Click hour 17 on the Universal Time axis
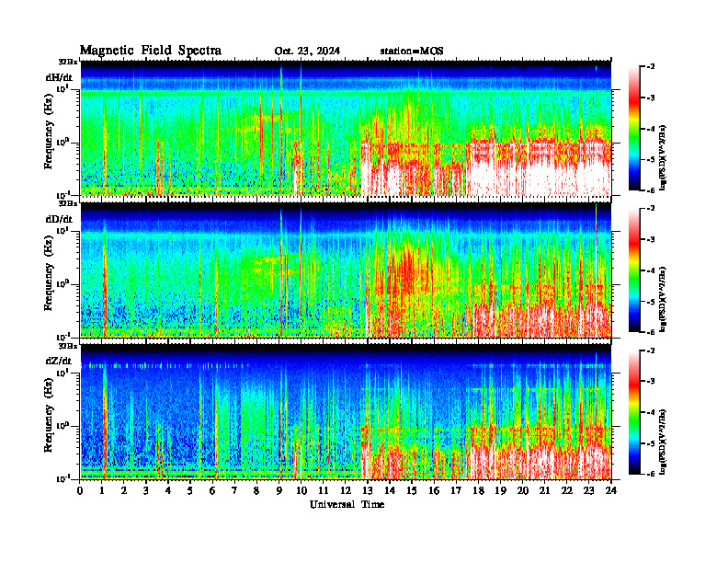The height and width of the screenshot is (563, 728). pyautogui.click(x=456, y=490)
